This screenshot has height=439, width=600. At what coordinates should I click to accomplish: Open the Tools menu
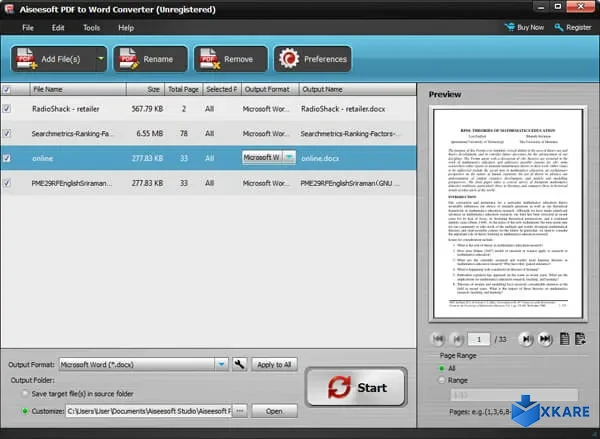(91, 28)
